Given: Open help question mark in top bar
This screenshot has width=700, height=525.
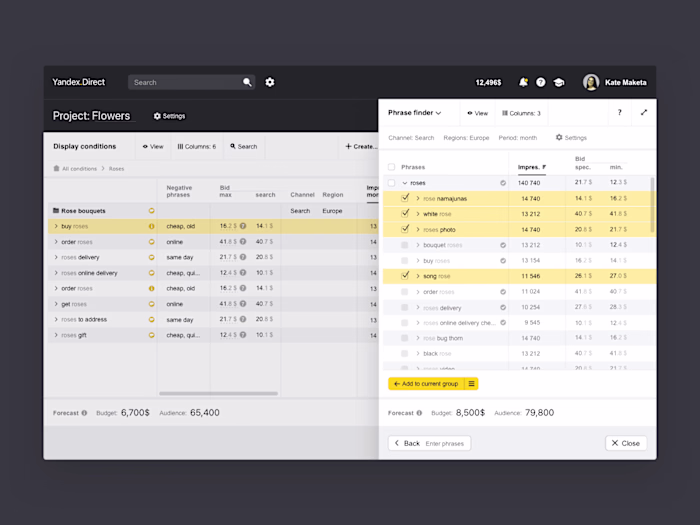Looking at the screenshot, I should [x=541, y=82].
